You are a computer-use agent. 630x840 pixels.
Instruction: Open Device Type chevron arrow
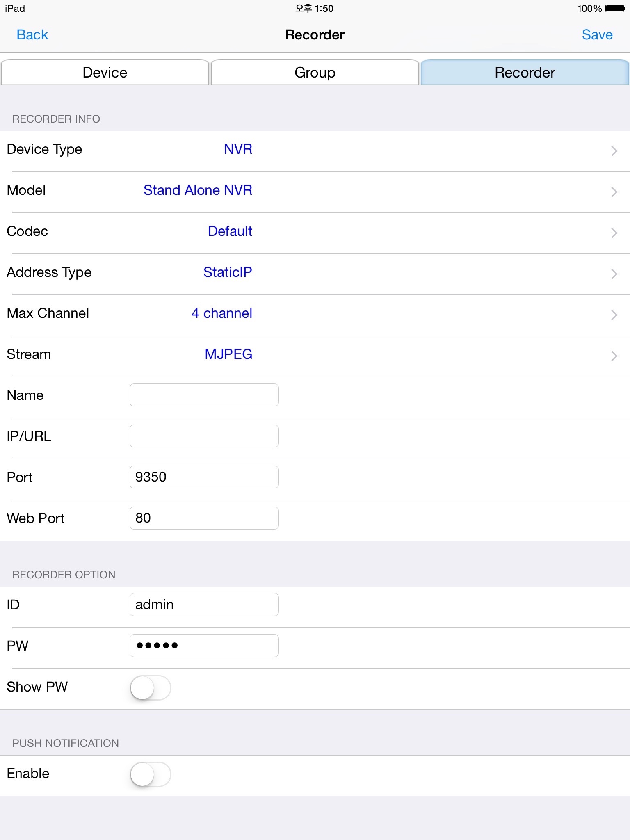coord(614,151)
